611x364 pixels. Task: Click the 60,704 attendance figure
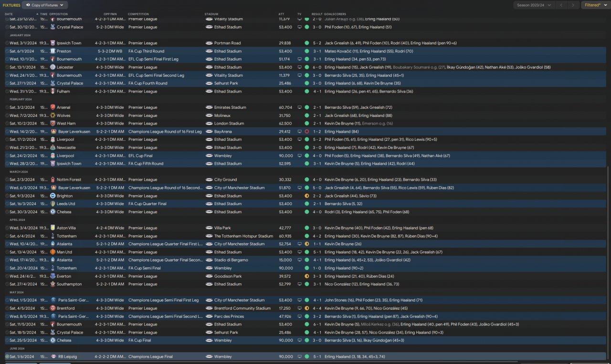285,107
